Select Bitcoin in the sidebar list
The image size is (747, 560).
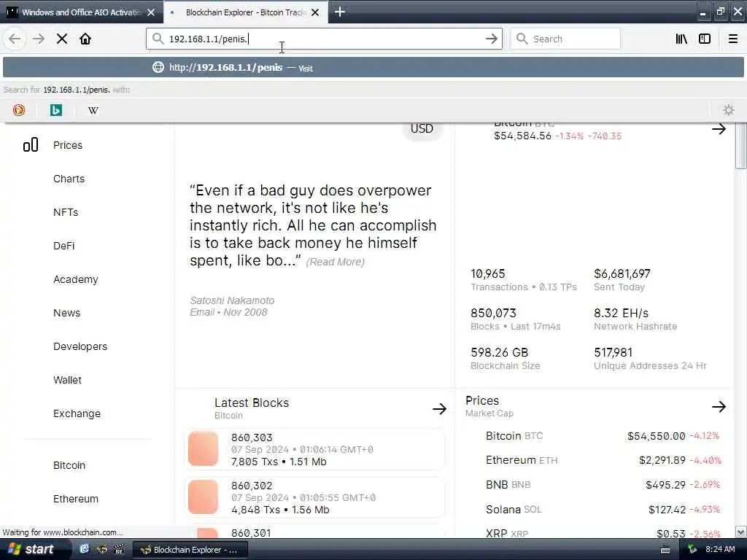(69, 465)
